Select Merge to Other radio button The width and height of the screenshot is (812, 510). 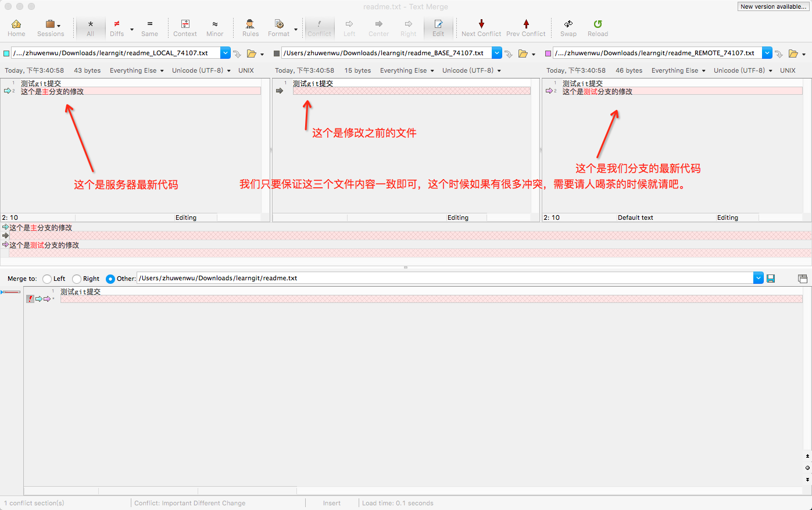(110, 279)
